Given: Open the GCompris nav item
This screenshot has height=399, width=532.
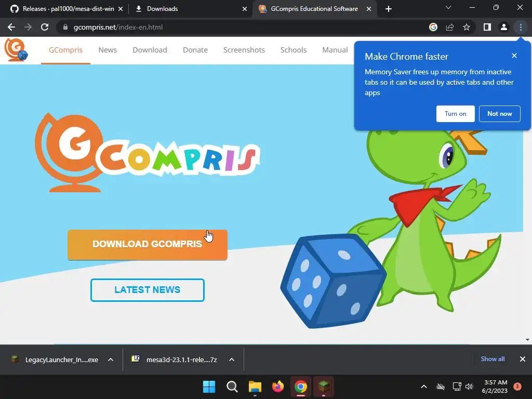Looking at the screenshot, I should [x=65, y=50].
